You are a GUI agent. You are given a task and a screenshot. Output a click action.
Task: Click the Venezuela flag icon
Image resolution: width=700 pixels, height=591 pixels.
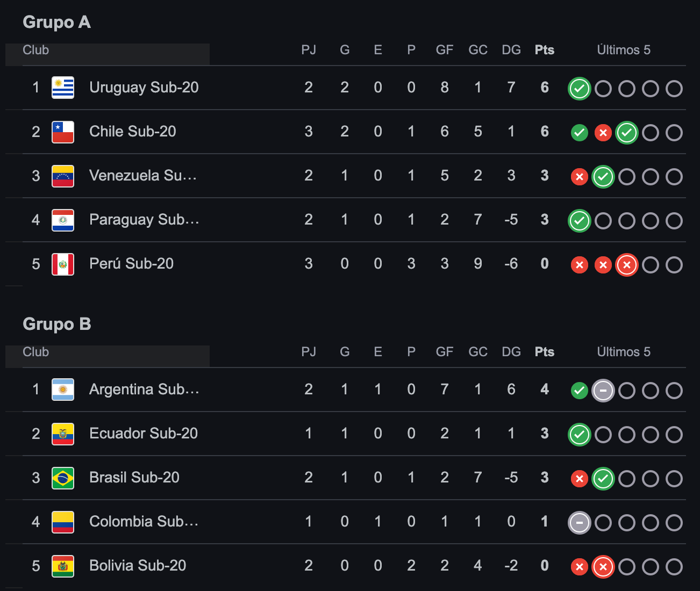(63, 176)
